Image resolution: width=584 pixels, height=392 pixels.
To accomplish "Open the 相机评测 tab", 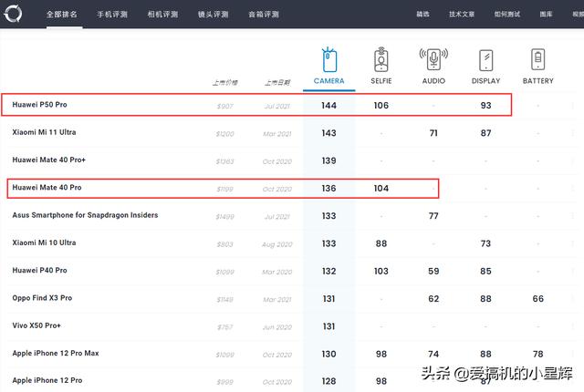I will [162, 15].
